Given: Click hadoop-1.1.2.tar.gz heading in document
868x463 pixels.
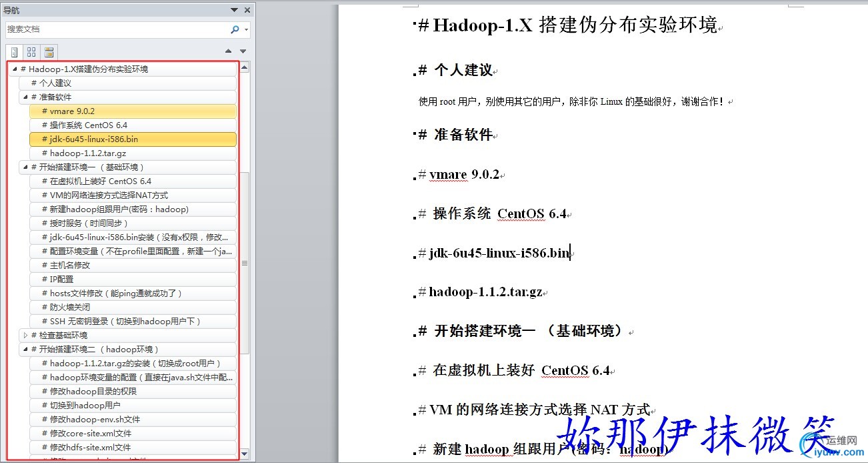Looking at the screenshot, I should point(480,292).
